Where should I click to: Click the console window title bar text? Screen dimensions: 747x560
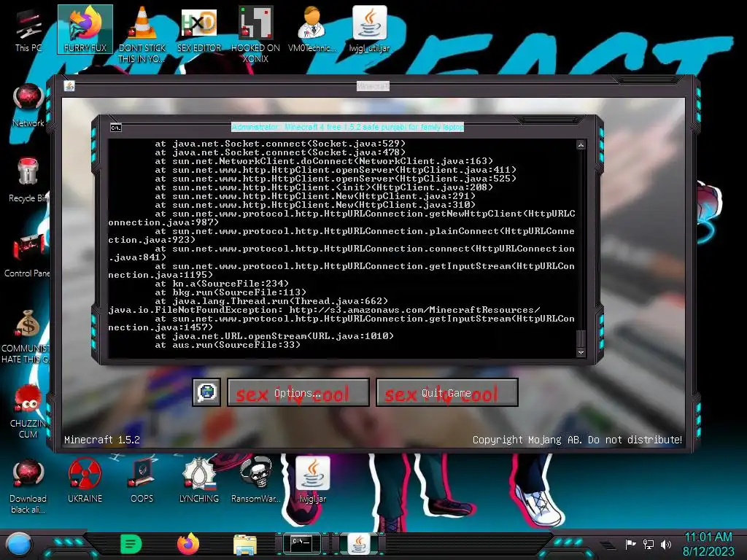pos(347,127)
